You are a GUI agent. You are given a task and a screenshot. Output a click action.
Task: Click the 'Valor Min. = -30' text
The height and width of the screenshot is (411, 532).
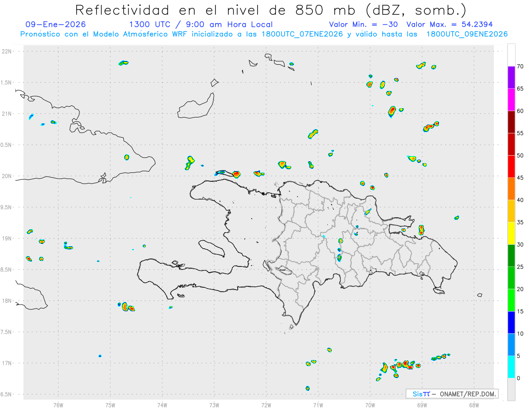(x=363, y=24)
